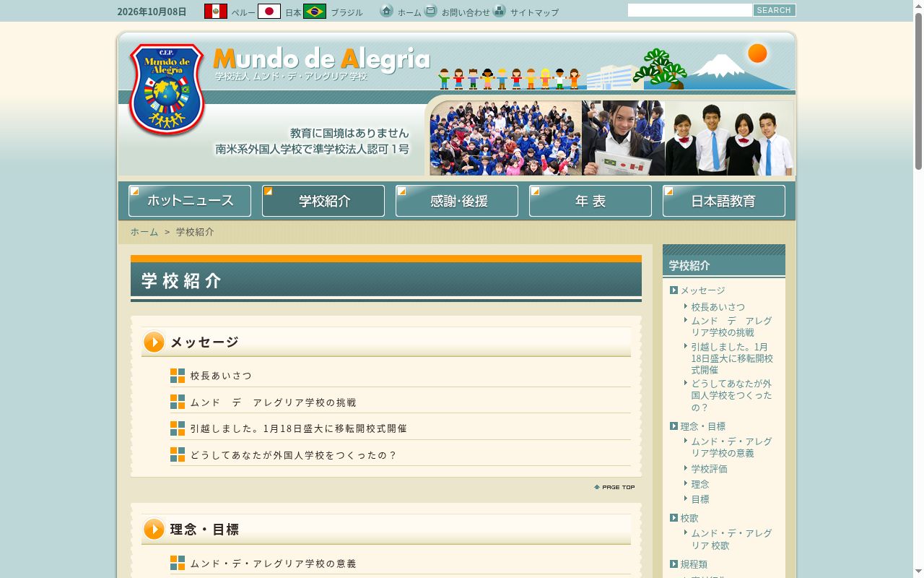Open 引越しました。1月18日盛大に移転開校式開催 in main list

tap(299, 428)
